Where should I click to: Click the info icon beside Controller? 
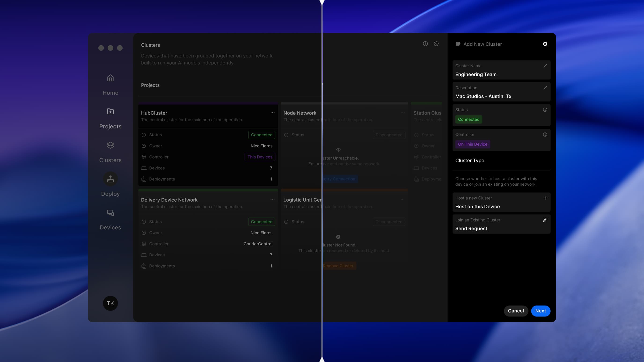(545, 134)
